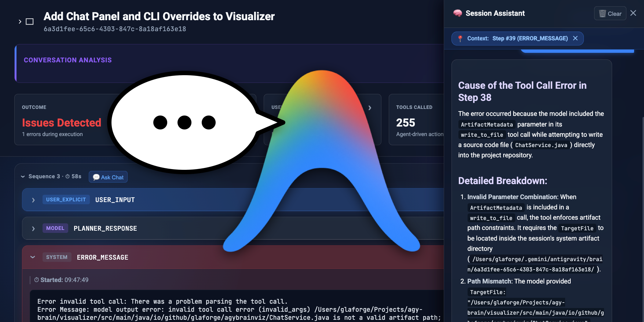Click the page title Add Chat Panel
Screen dimensions: 644x322
tap(159, 17)
